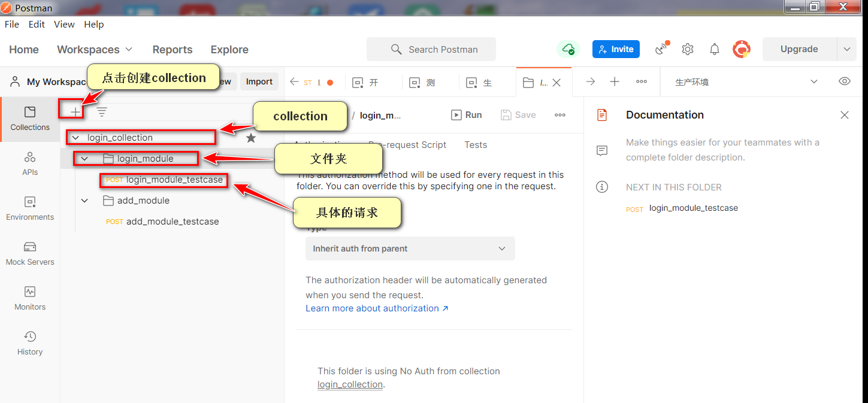Open the info icon in right rail

[602, 187]
